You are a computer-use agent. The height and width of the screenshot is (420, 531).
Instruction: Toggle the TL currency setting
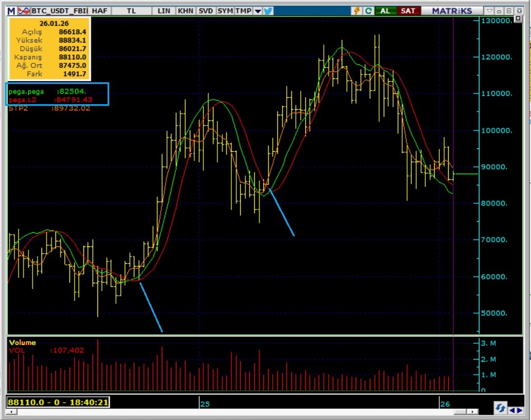coord(131,11)
